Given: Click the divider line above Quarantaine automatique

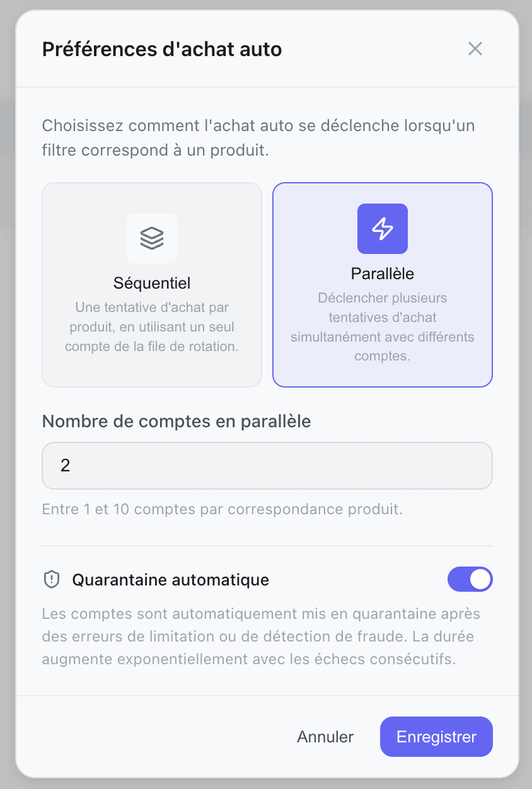Looking at the screenshot, I should (x=267, y=546).
